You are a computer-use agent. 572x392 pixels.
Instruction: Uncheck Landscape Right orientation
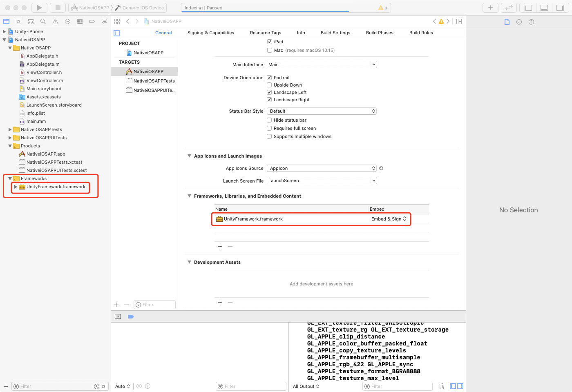click(x=269, y=100)
